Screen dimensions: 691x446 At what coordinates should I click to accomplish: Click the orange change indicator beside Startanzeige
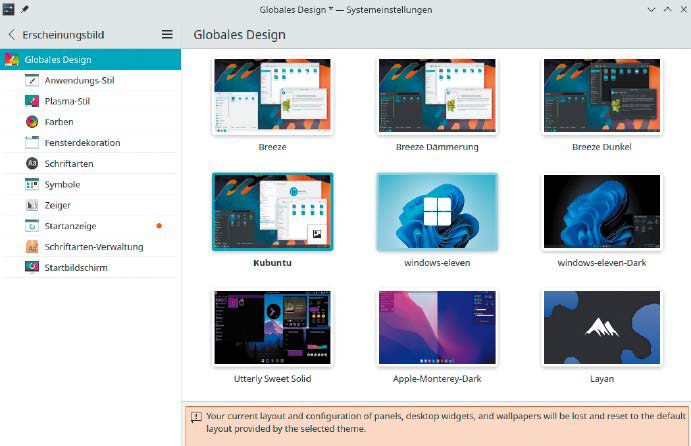[x=159, y=226]
